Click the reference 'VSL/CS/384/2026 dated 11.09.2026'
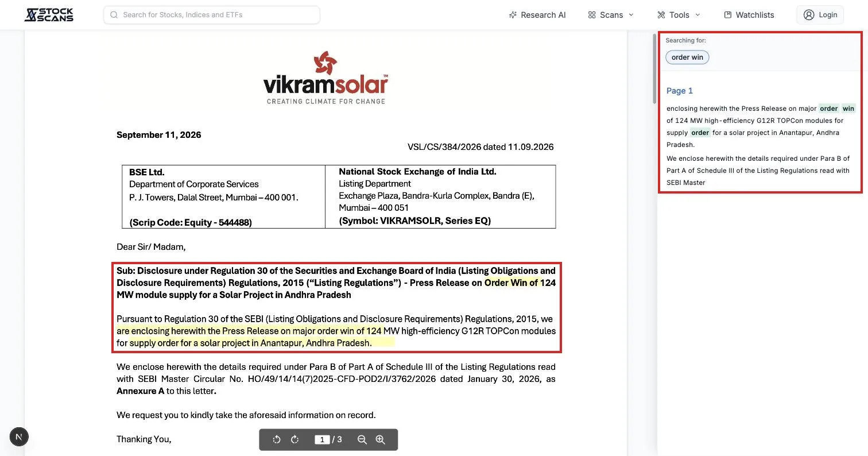Viewport: 868px width, 456px height. click(480, 147)
